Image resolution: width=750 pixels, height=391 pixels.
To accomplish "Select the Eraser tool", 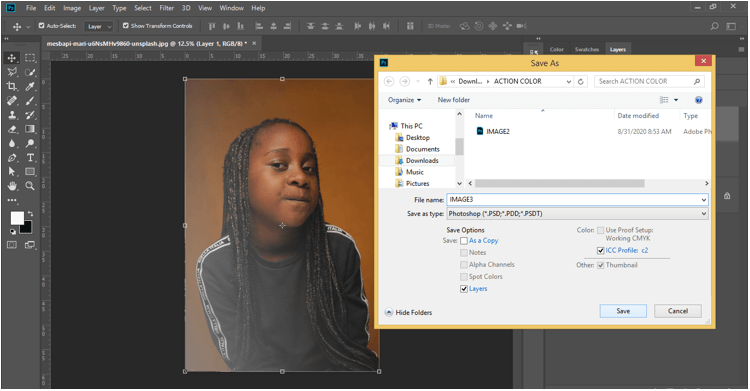I will pyautogui.click(x=12, y=129).
